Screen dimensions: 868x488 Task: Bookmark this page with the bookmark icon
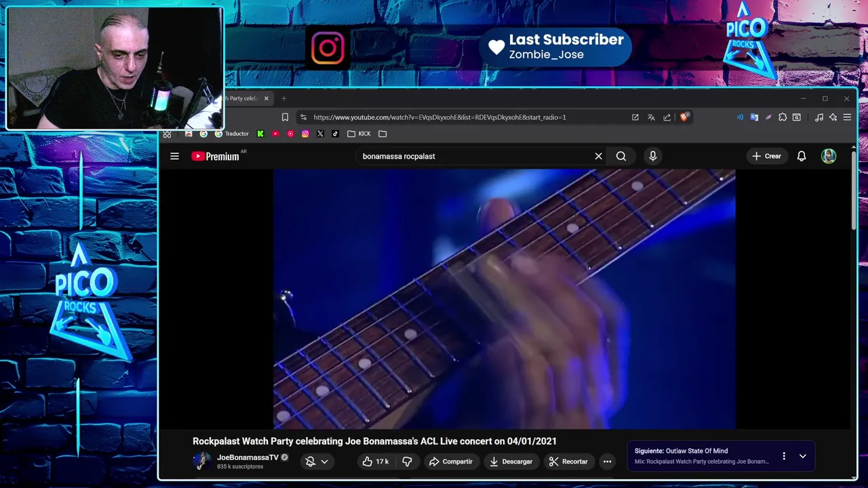pyautogui.click(x=285, y=117)
